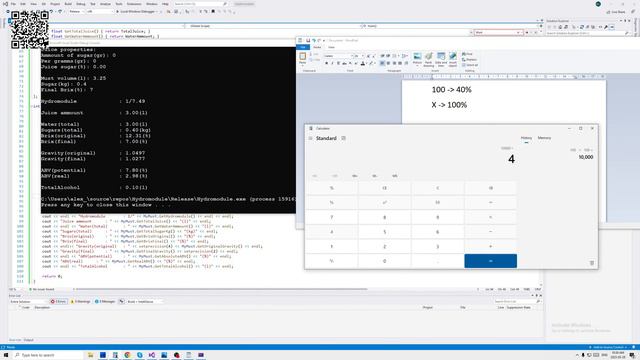Viewport: 640px width, 360px height.
Task: Click Calculator digit 0 key
Action: pos(384,261)
